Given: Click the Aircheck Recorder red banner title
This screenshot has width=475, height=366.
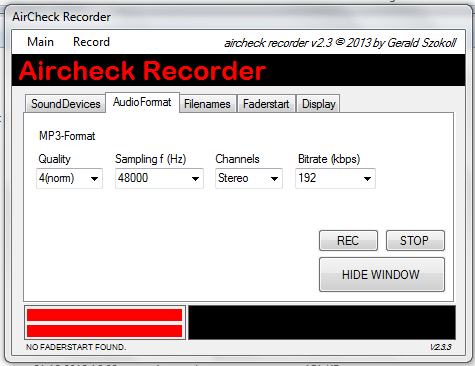Looking at the screenshot, I should point(142,71).
